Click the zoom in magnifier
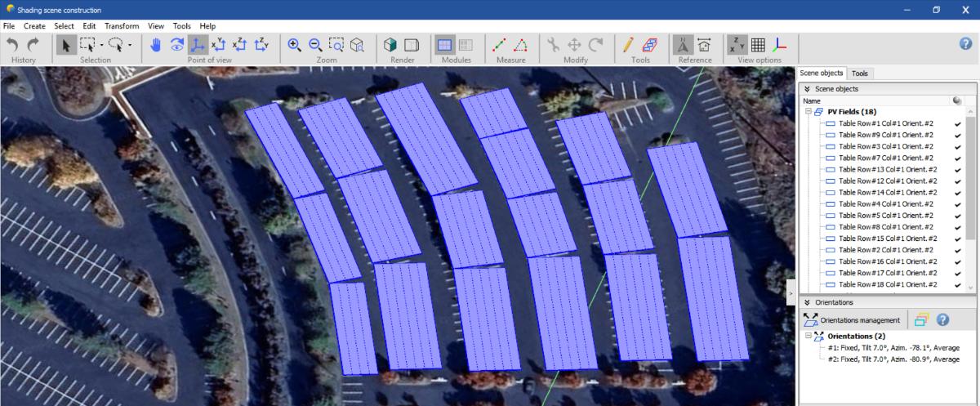This screenshot has height=406, width=980. click(295, 45)
